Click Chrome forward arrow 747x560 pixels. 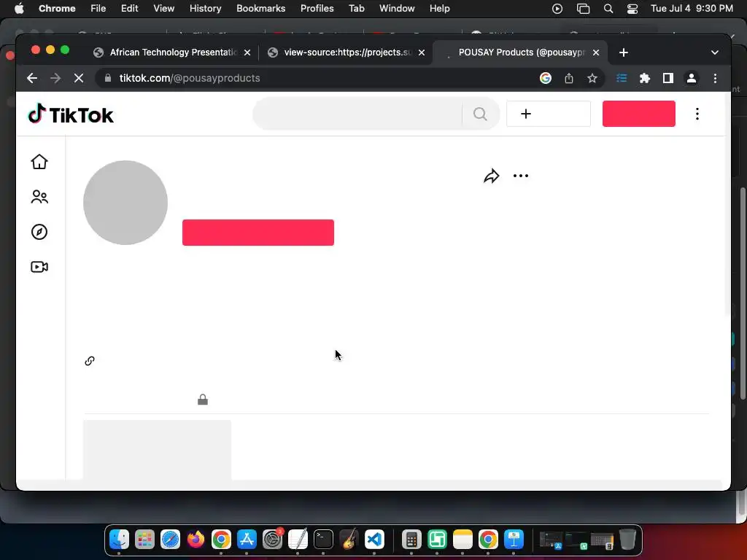[x=55, y=78]
